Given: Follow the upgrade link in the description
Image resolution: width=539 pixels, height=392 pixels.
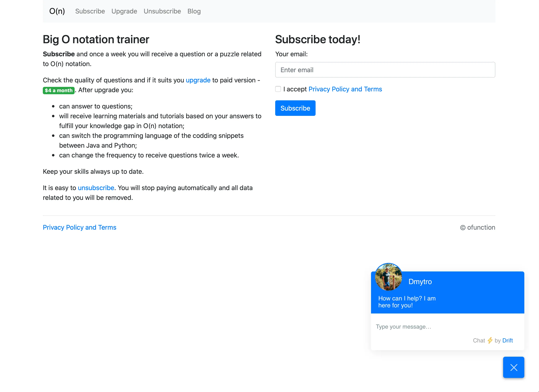Looking at the screenshot, I should point(198,80).
